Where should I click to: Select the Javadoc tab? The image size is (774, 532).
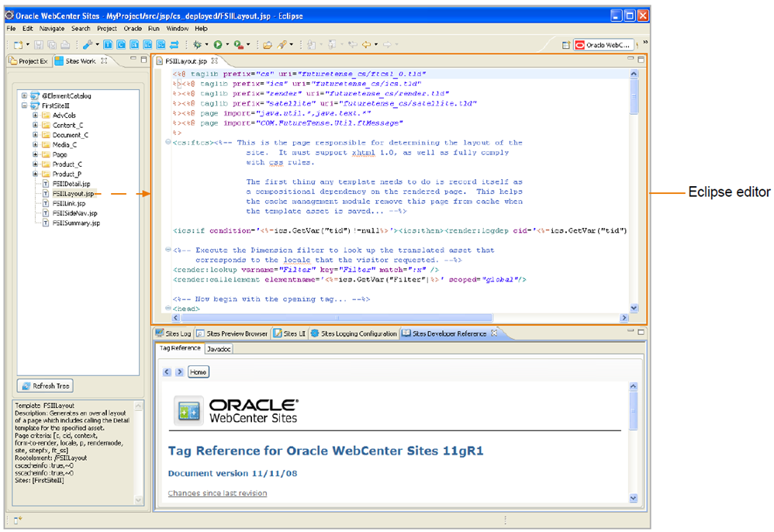[x=219, y=349]
